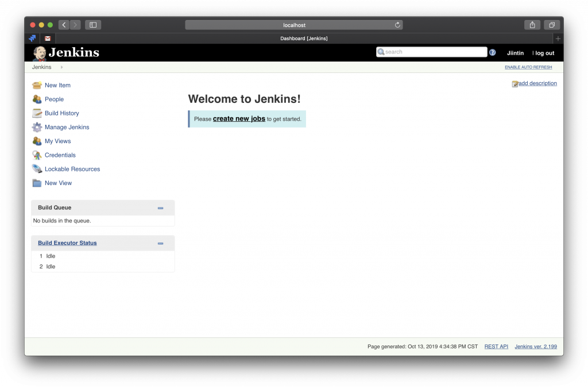588x388 pixels.
Task: Click the Jenkins header title text
Action: pyautogui.click(x=74, y=52)
